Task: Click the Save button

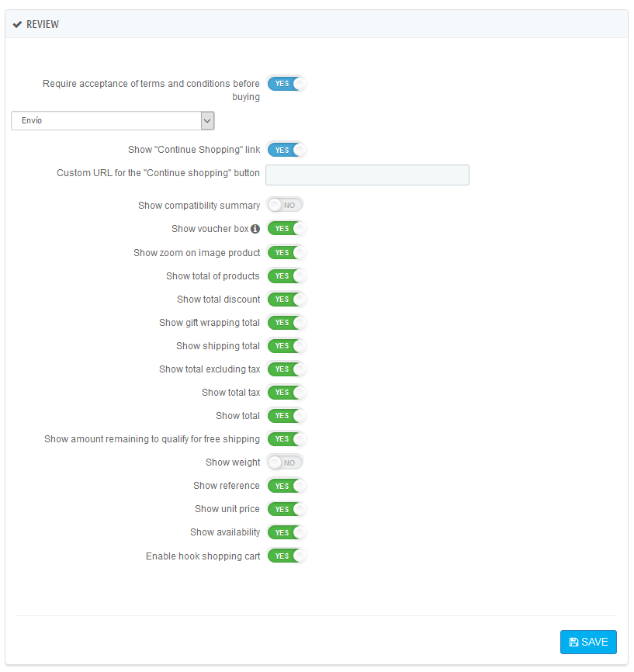Action: pyautogui.click(x=588, y=642)
